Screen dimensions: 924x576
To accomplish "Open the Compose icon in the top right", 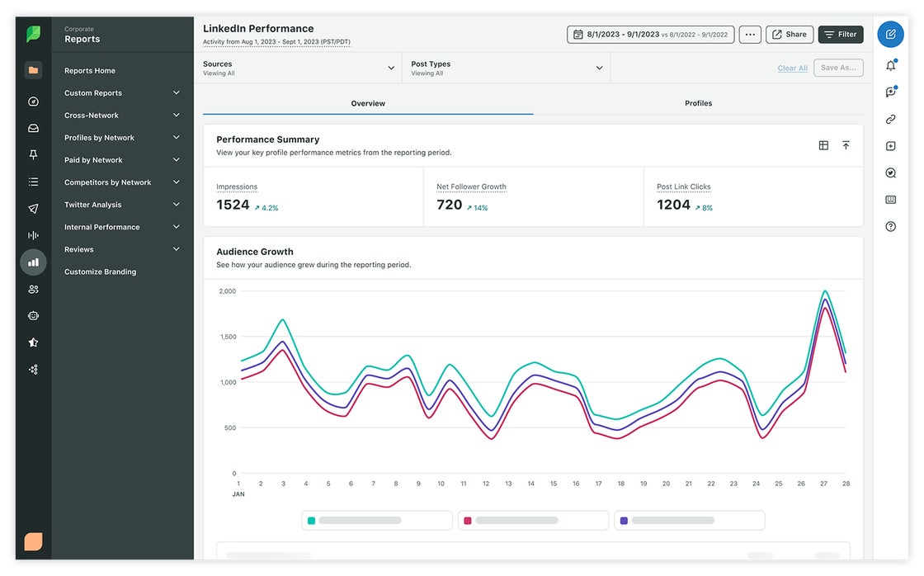I will click(890, 34).
